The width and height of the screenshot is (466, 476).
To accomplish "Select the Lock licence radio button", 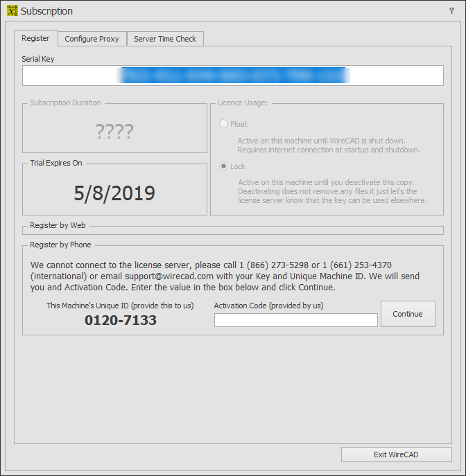I will point(223,166).
